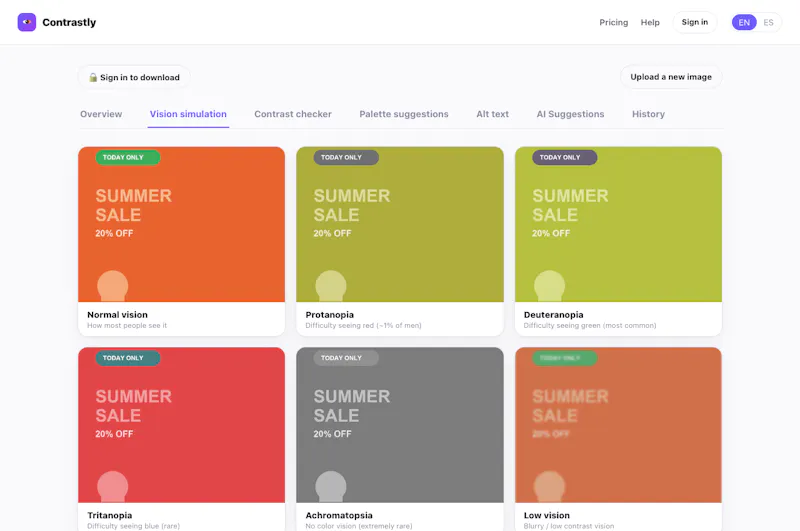Click TODAY ONLY badge in Protanopia preview
800x531 pixels.
(346, 157)
